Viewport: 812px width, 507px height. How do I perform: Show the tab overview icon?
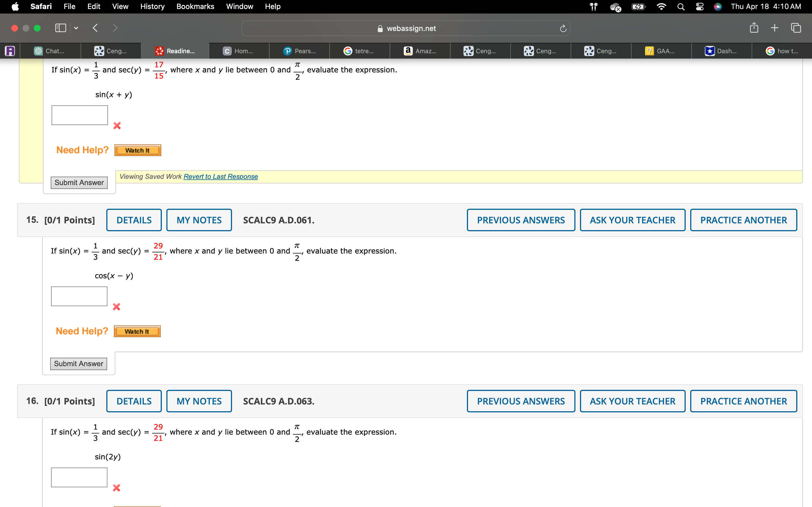pos(796,28)
